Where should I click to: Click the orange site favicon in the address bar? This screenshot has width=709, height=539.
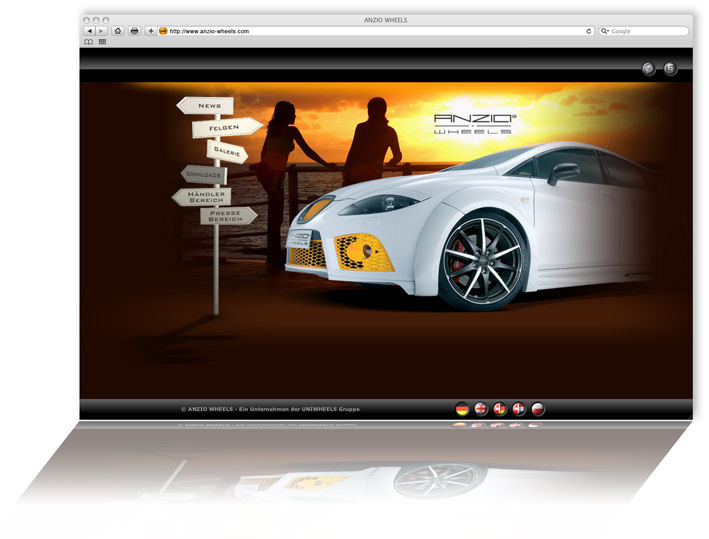pyautogui.click(x=163, y=31)
